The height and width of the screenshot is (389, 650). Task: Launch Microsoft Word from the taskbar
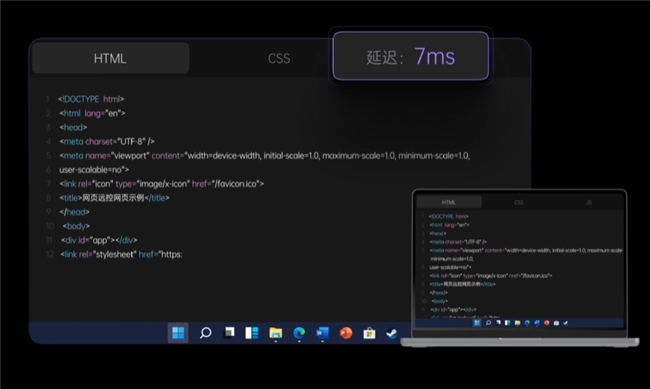(322, 333)
